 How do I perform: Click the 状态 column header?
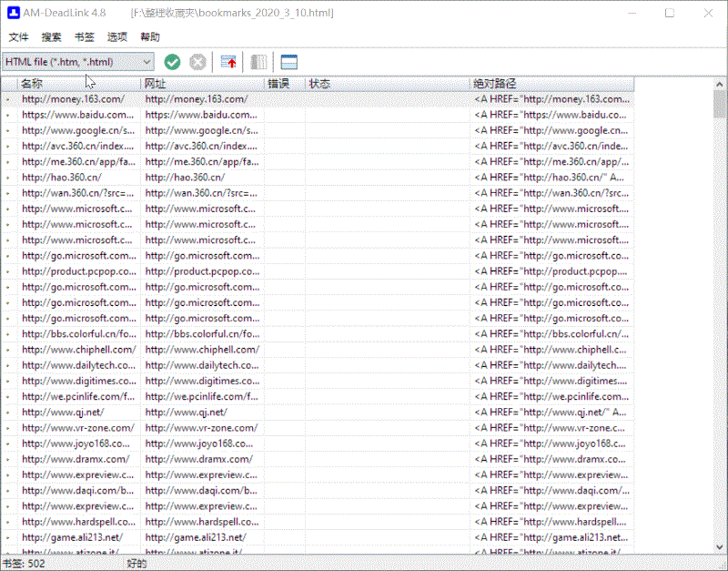387,84
